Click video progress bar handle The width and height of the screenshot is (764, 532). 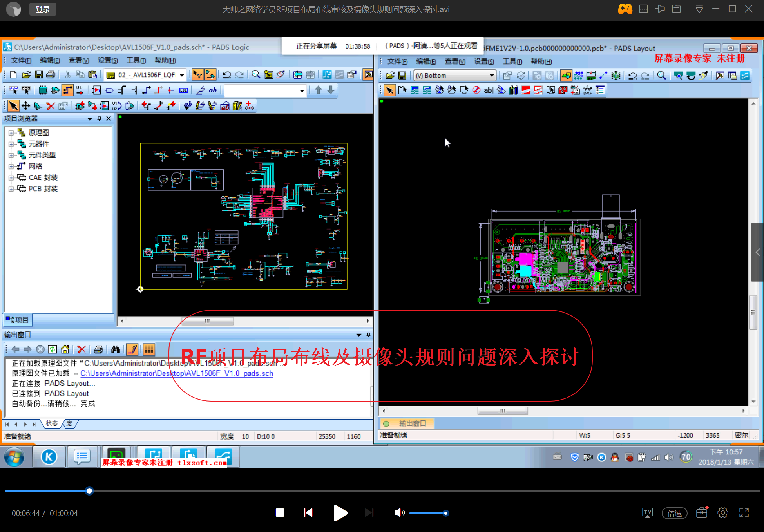pyautogui.click(x=89, y=491)
